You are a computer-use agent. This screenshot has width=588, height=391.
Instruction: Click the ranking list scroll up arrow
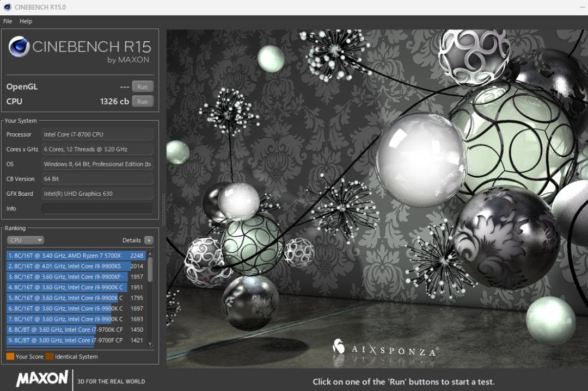pos(150,253)
